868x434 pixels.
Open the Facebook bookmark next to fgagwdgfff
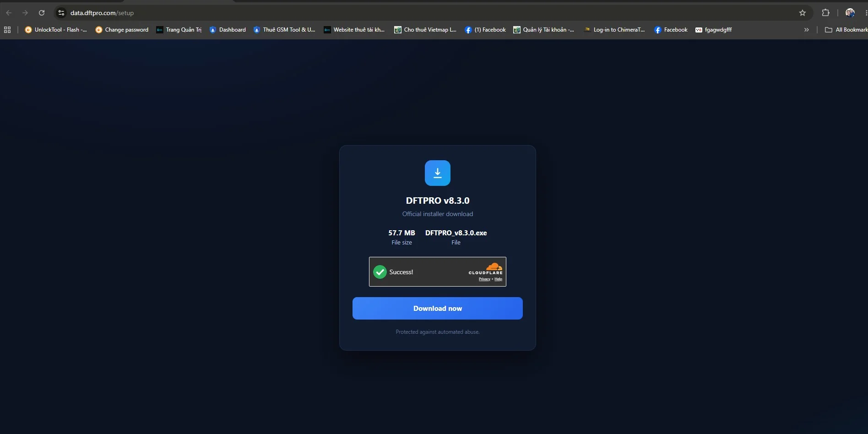(x=671, y=30)
